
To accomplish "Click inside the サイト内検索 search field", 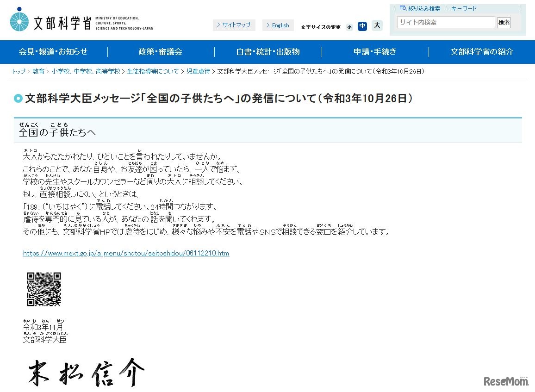I will (x=445, y=22).
